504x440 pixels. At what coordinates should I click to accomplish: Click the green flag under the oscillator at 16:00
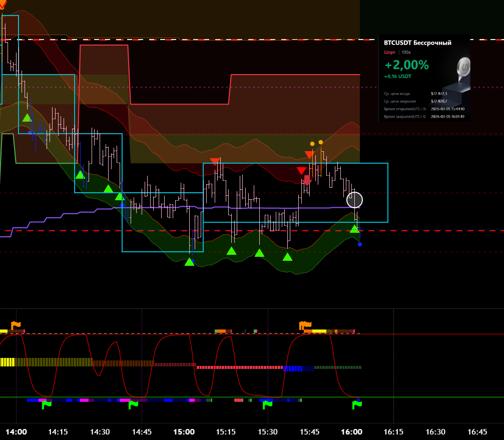356,405
